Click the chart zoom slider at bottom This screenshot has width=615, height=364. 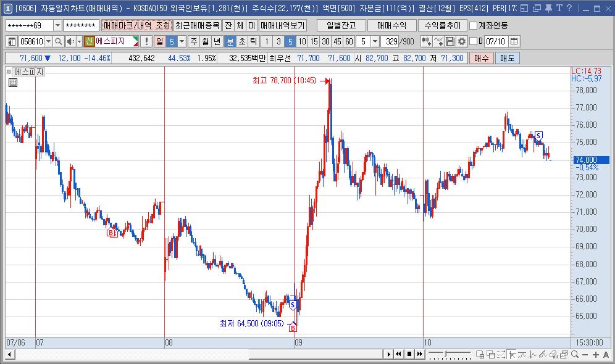[449, 354]
